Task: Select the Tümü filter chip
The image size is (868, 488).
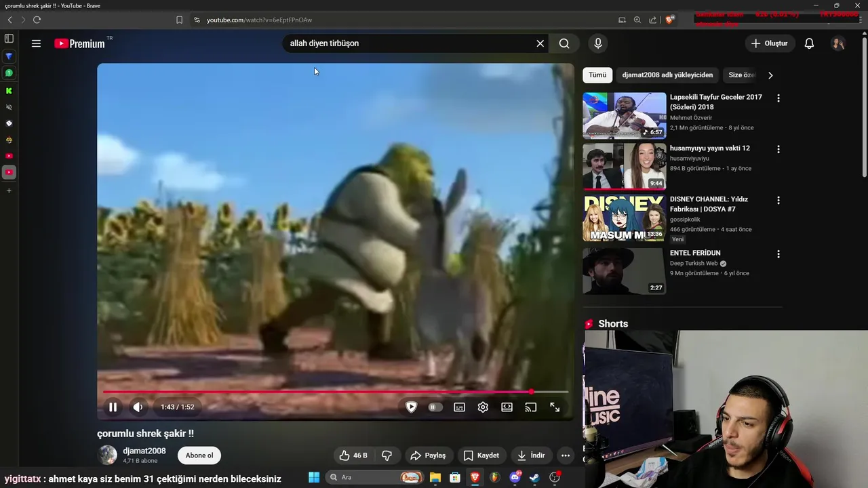Action: point(597,75)
